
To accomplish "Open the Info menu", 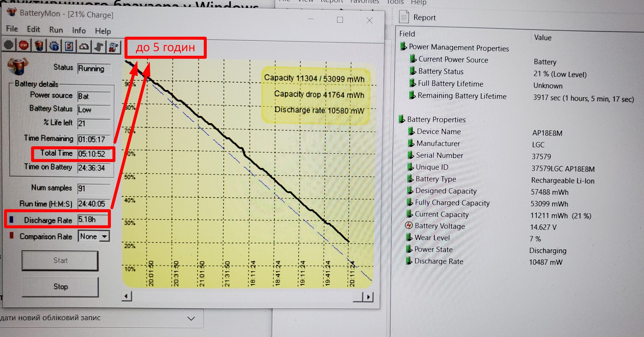I will click(x=79, y=30).
